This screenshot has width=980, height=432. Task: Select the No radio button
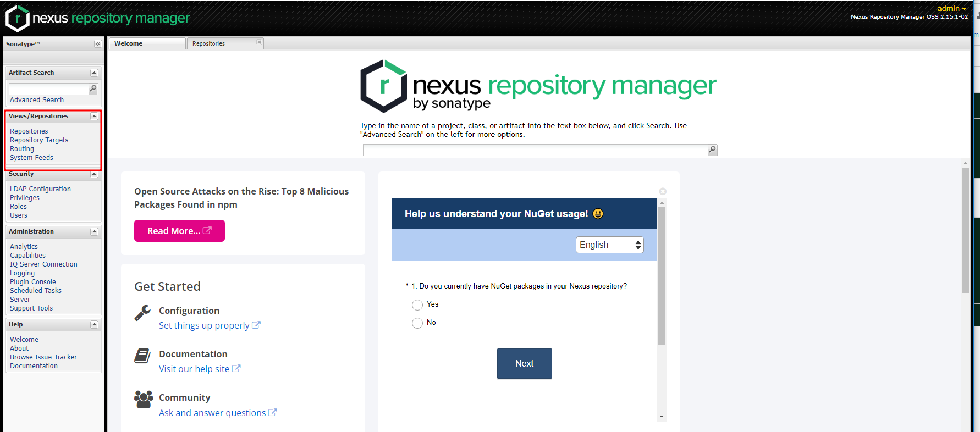click(417, 323)
